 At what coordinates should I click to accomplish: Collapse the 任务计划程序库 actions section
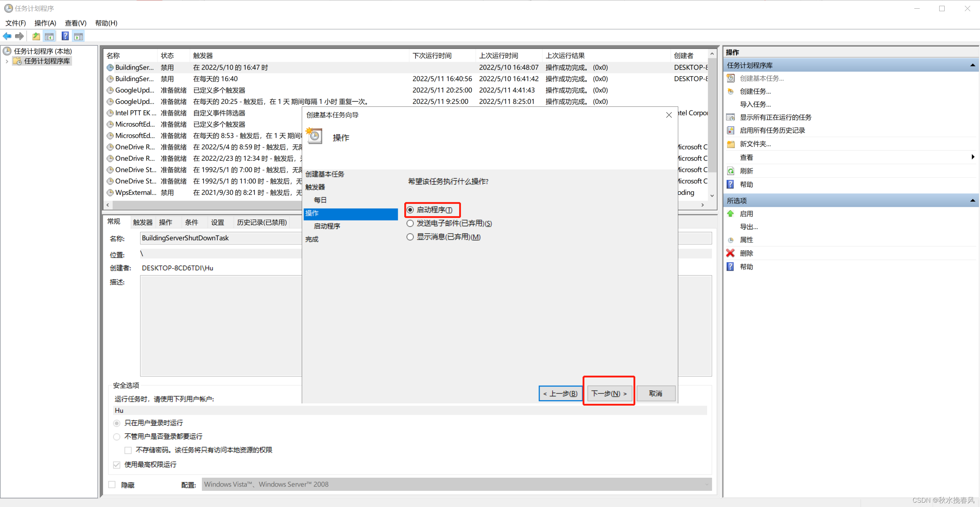972,65
